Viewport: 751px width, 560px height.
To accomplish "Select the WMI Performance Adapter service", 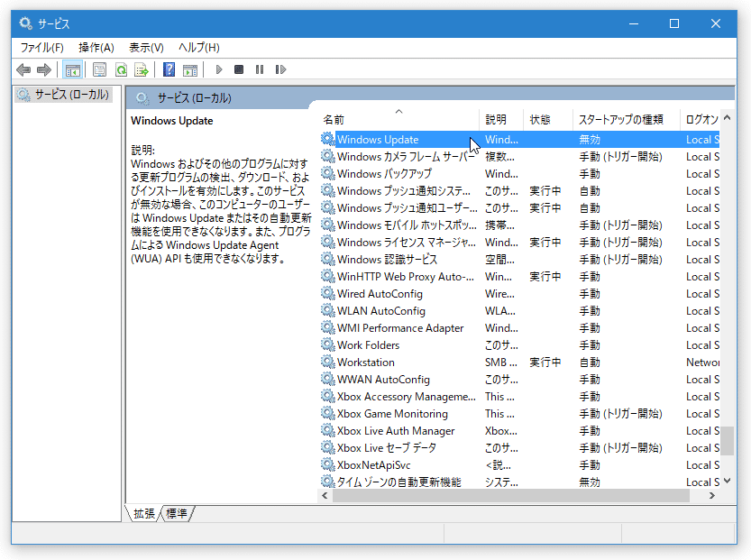I will pos(519,328).
